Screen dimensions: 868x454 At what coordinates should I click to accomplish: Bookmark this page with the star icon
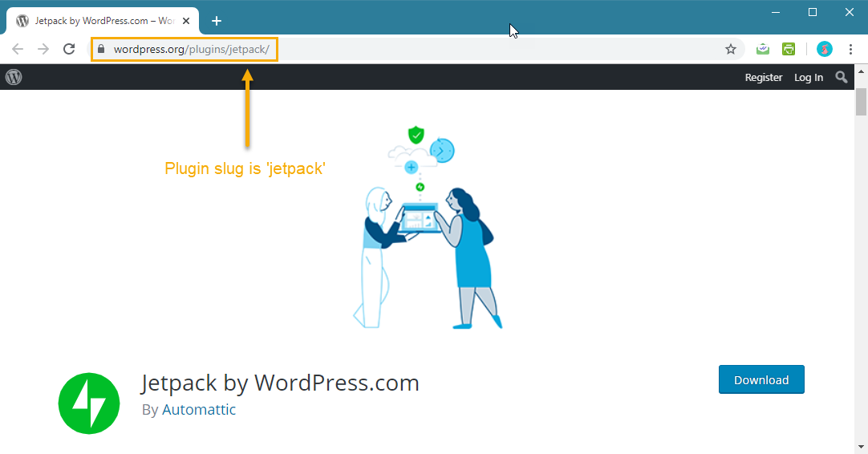(x=731, y=49)
